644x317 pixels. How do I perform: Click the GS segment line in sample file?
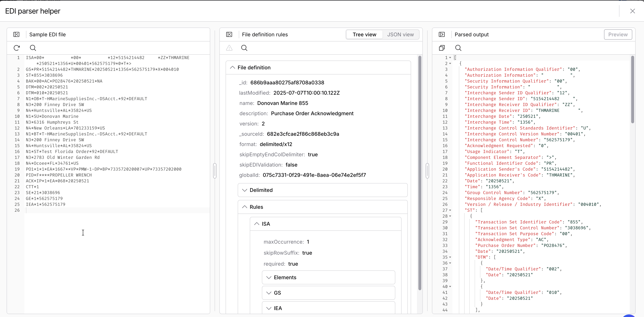tap(102, 70)
